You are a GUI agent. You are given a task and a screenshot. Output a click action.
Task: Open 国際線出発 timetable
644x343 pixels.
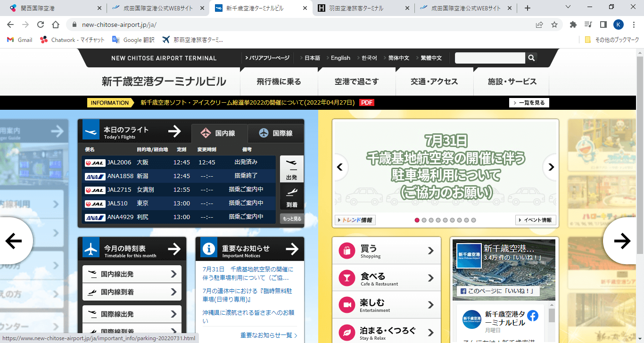pyautogui.click(x=132, y=314)
